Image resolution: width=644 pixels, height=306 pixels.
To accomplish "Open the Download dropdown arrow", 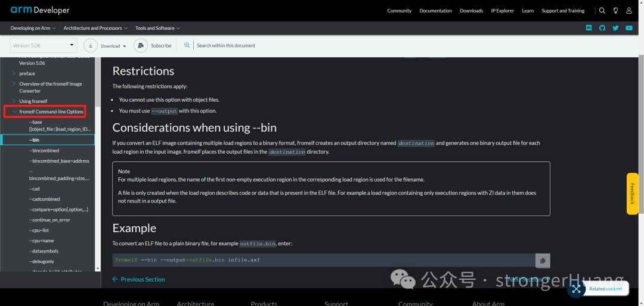I will (x=125, y=46).
